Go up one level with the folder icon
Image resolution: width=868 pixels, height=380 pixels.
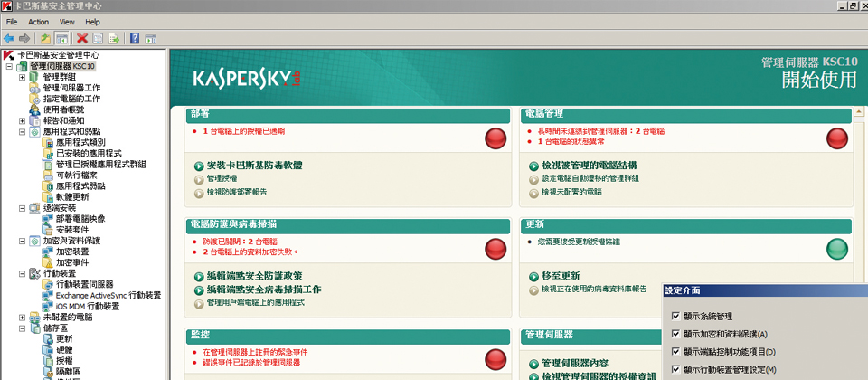click(x=46, y=38)
